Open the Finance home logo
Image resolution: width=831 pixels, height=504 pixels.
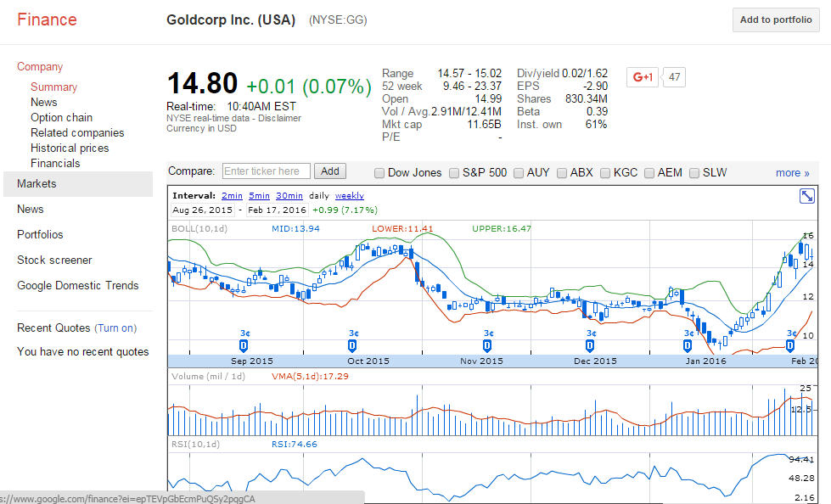[48, 20]
